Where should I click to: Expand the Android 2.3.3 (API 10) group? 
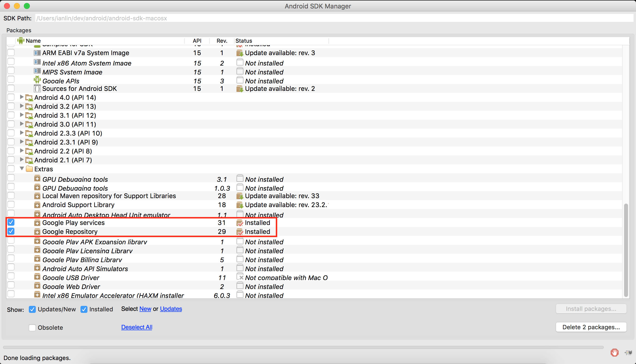[x=22, y=133]
